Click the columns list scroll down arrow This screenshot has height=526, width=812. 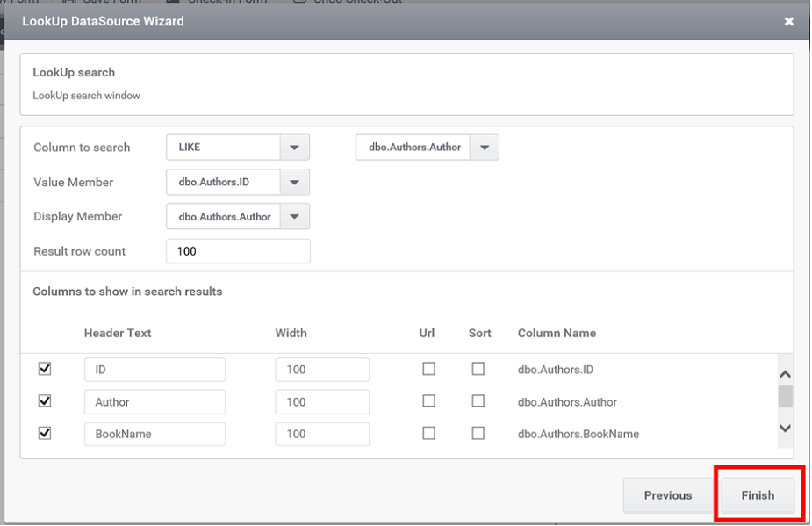pyautogui.click(x=785, y=428)
